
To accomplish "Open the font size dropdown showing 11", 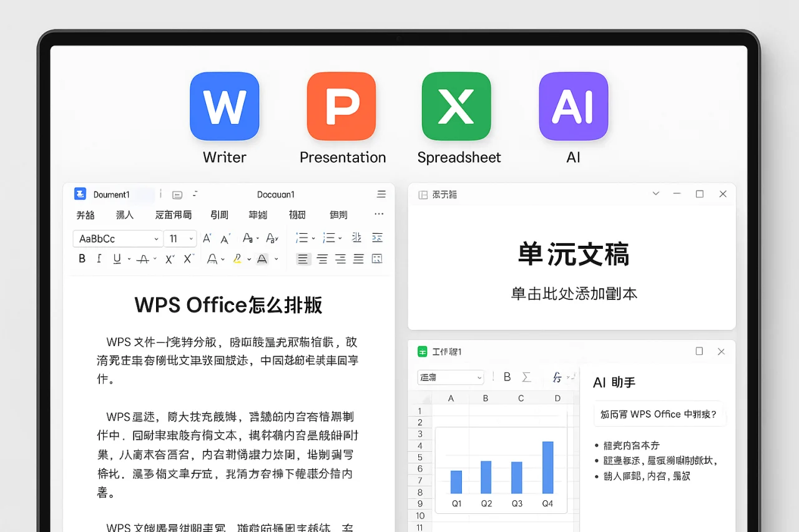I will coord(180,238).
